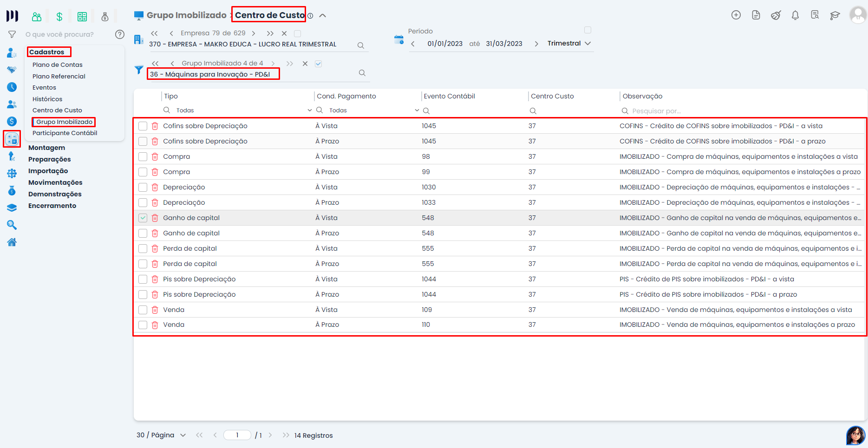Open the Trimestral period dropdown
Image resolution: width=868 pixels, height=448 pixels.
tap(569, 43)
